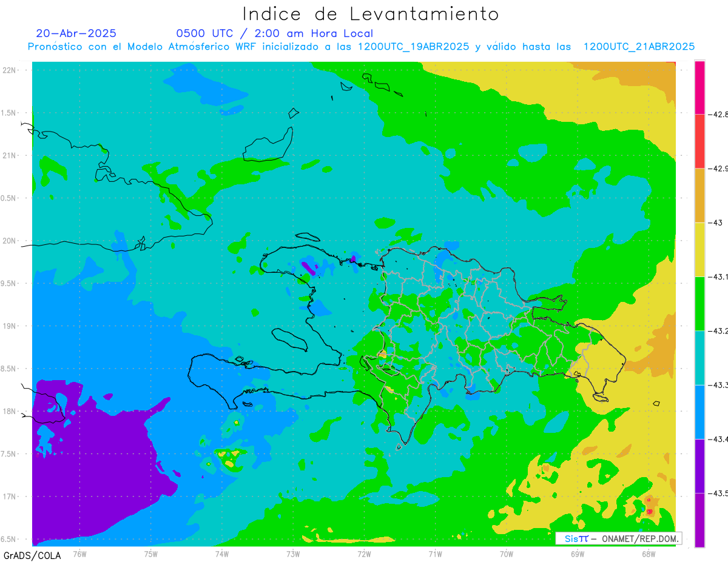
Task: Click the -43.4 legend value
Action: [x=718, y=439]
